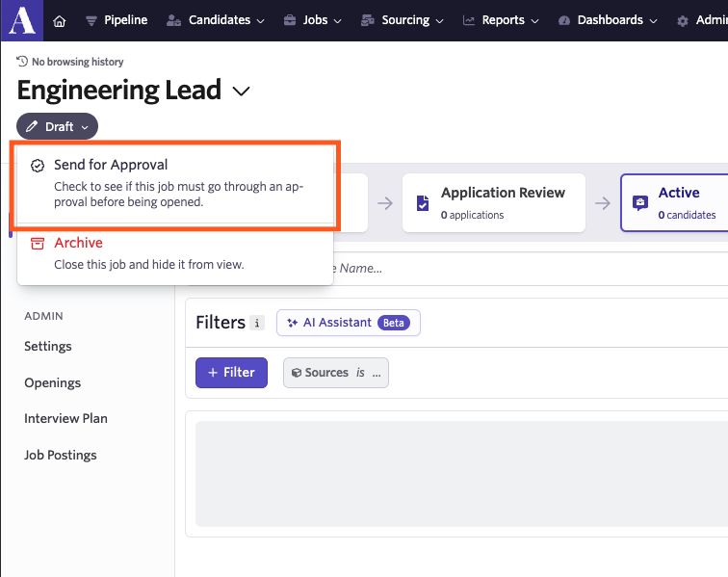Open the Pipeline nav item
This screenshot has height=577, width=728.
[x=117, y=20]
